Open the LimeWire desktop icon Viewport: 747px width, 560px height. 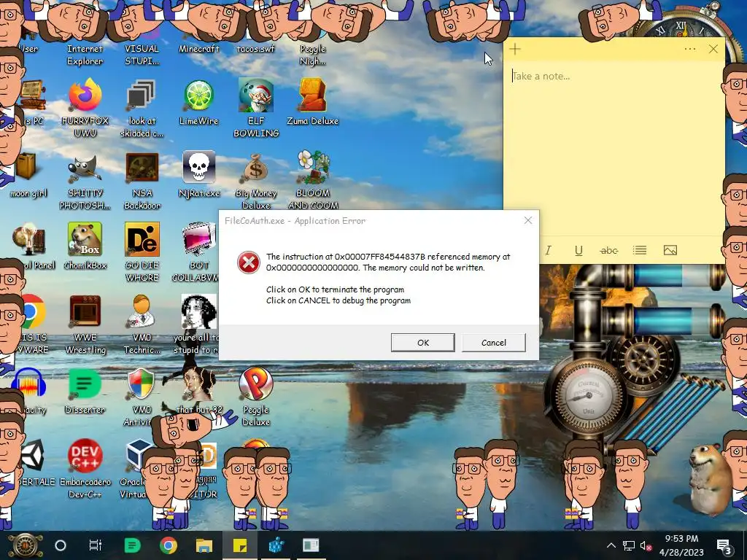[198, 96]
